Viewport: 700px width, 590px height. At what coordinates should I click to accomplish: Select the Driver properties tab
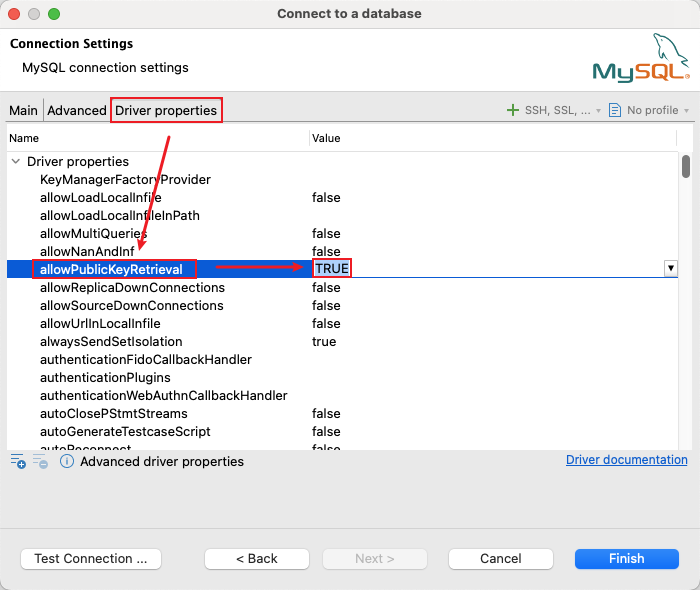coord(166,110)
